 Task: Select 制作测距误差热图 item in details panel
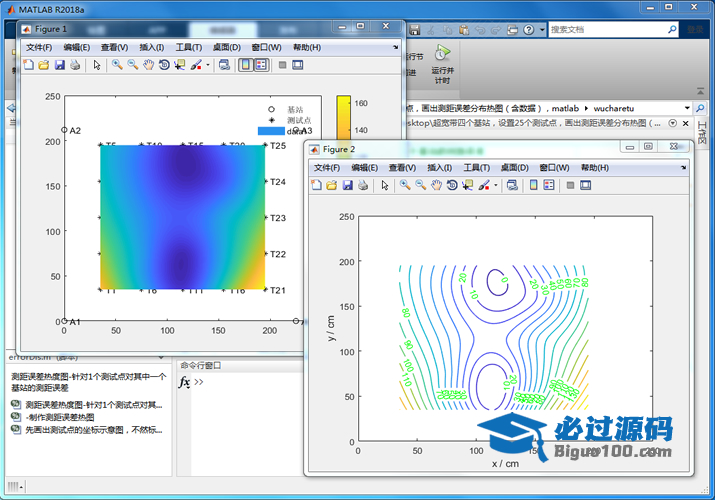coord(60,417)
